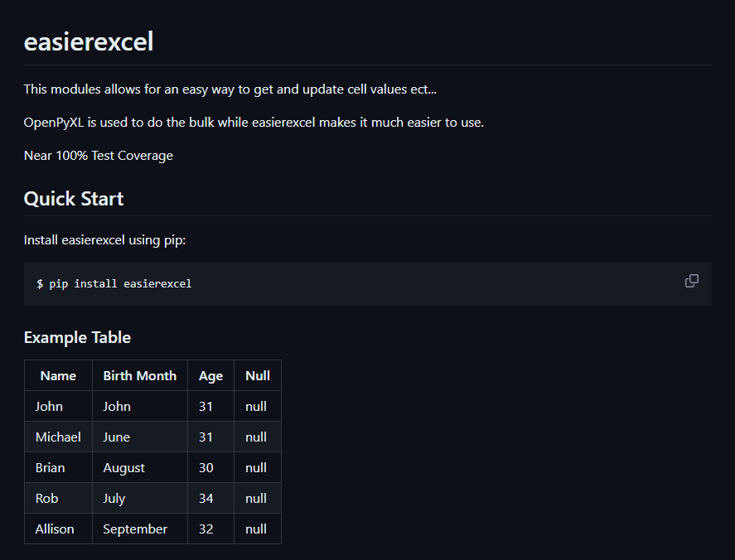Click the Birth Month column header

pos(140,376)
